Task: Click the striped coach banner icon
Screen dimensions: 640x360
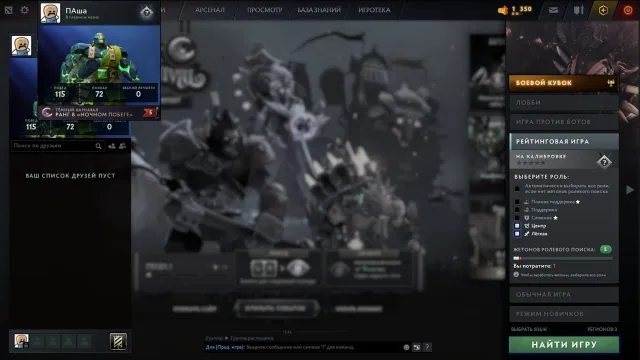Action: point(118,341)
